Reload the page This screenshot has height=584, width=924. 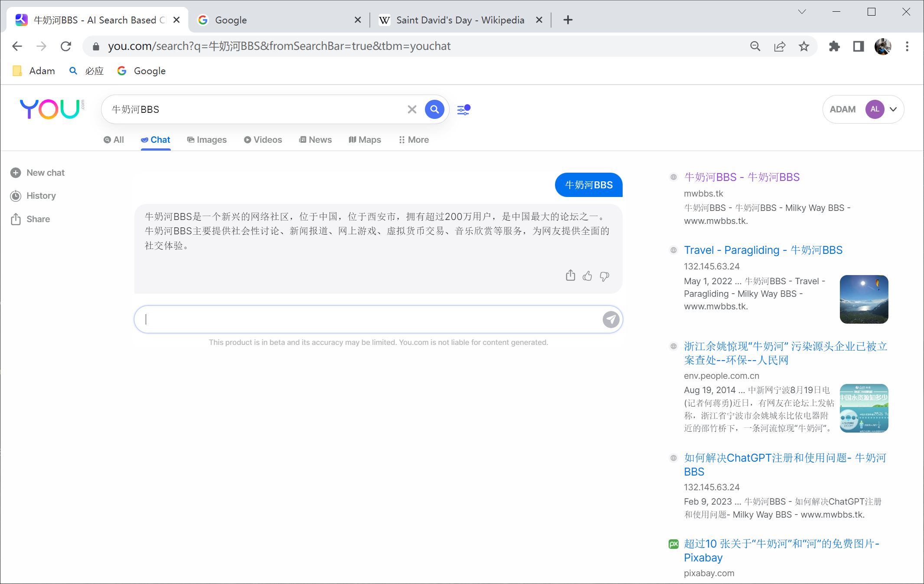coord(66,46)
